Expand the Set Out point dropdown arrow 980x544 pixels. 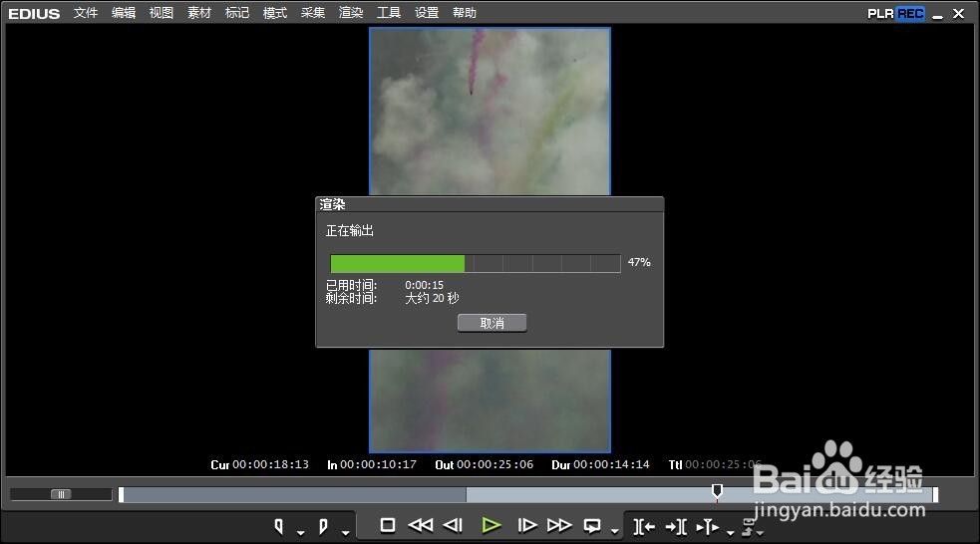345,533
